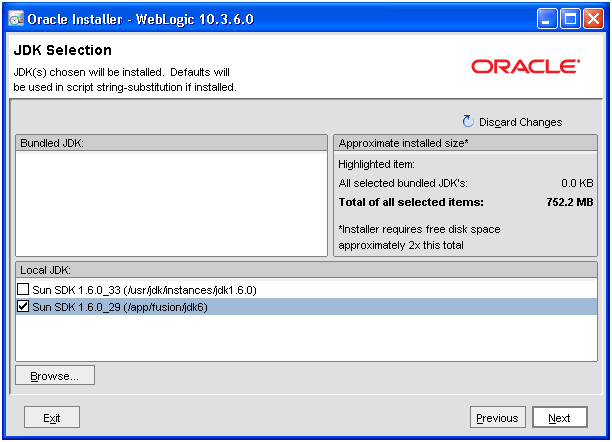Select the Sun SDK 1.6.0_33 (/usr/jdk/instances/jdk1.6.0) row
The image size is (612, 442).
[x=306, y=290]
